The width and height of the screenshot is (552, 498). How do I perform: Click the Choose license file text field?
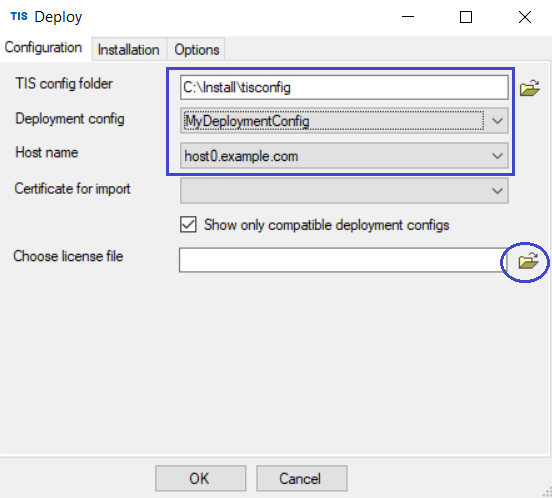point(341,260)
